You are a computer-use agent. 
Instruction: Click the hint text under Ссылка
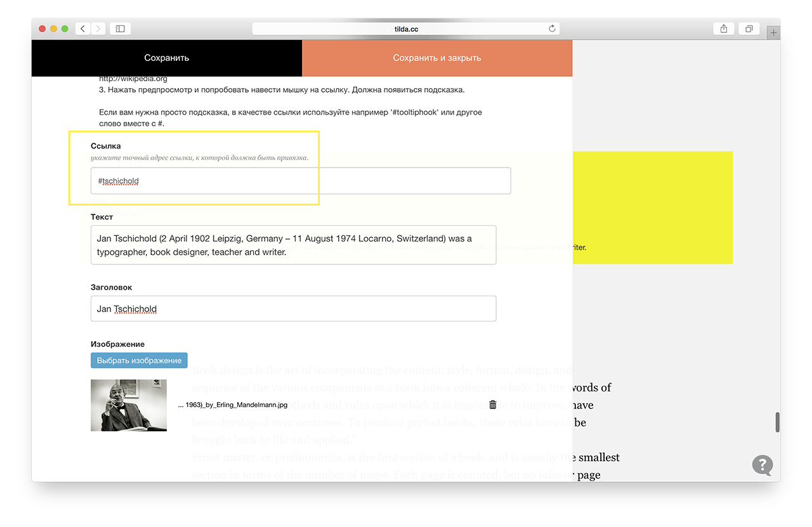[x=199, y=157]
